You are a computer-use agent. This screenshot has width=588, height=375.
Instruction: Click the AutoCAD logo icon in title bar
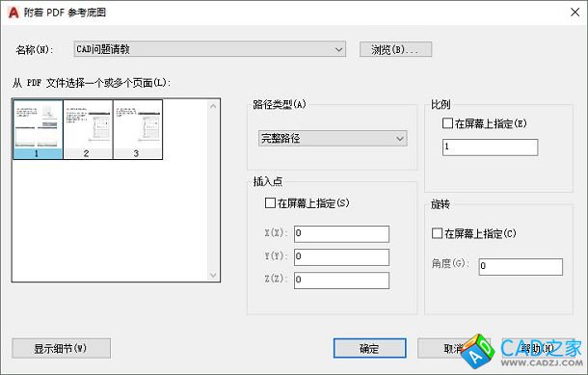[13, 13]
